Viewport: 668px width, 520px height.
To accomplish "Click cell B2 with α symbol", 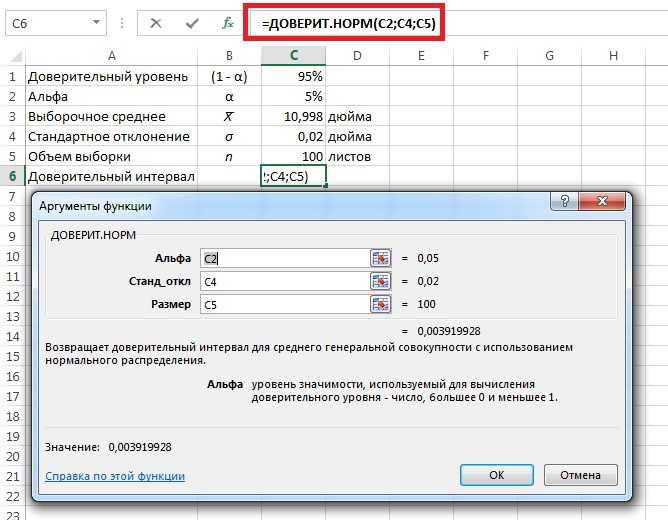I will point(229,97).
